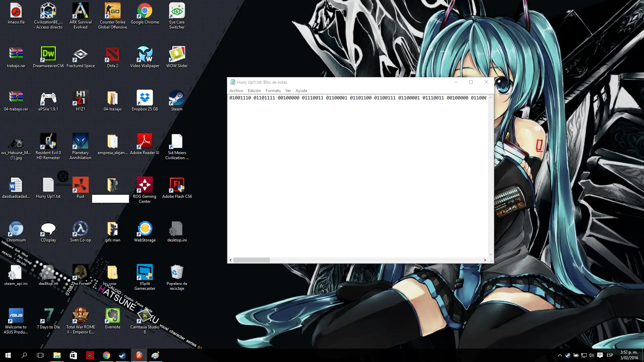Open the Windows Start menu
Image resolution: width=644 pixels, height=362 pixels.
click(8, 355)
